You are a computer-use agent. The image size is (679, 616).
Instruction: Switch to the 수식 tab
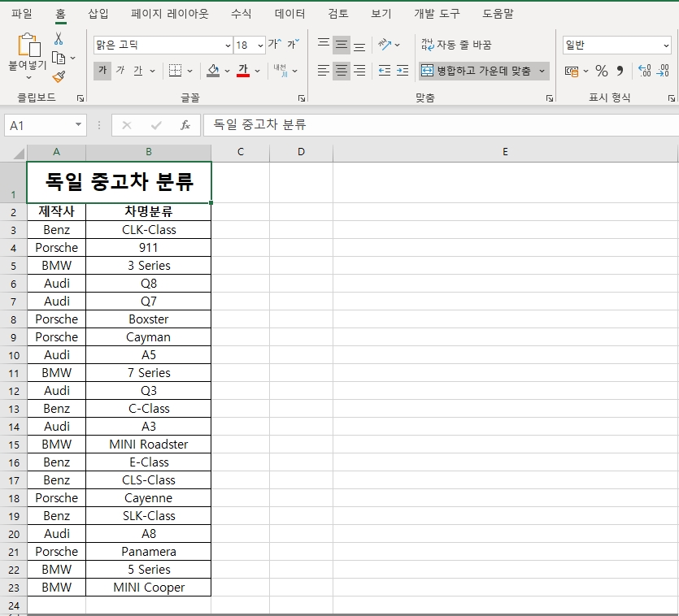tap(242, 14)
